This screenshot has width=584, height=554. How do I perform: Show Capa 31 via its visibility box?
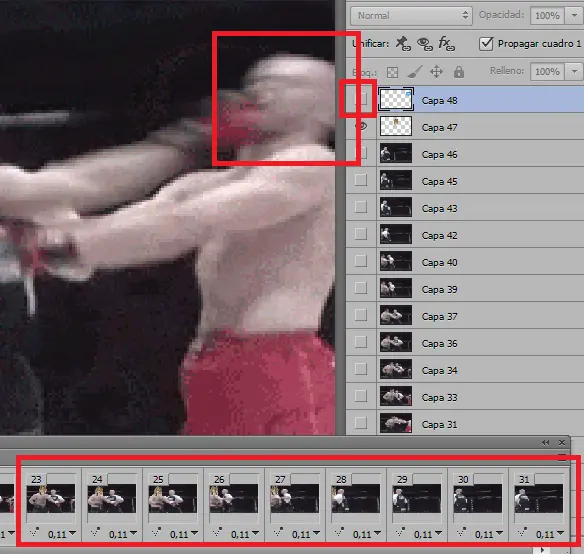[x=361, y=423]
